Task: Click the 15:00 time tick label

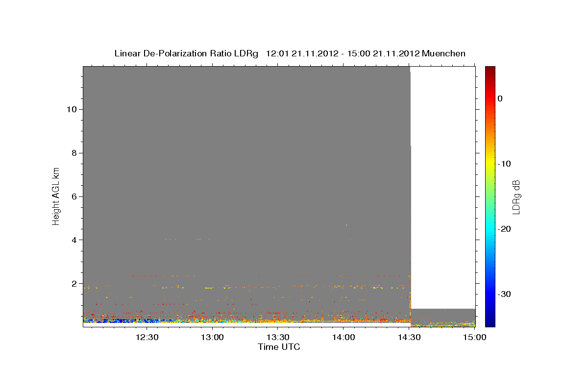Action: tap(474, 337)
